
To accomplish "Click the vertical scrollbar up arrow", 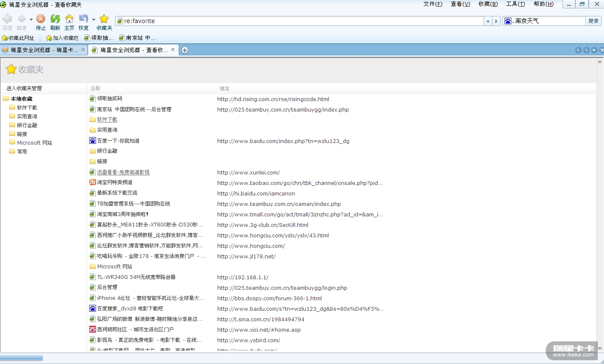I will tap(600, 62).
